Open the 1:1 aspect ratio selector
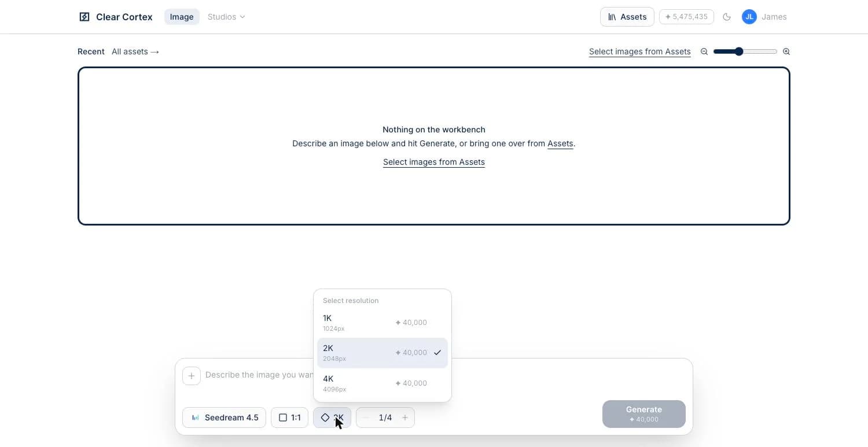 [x=289, y=418]
